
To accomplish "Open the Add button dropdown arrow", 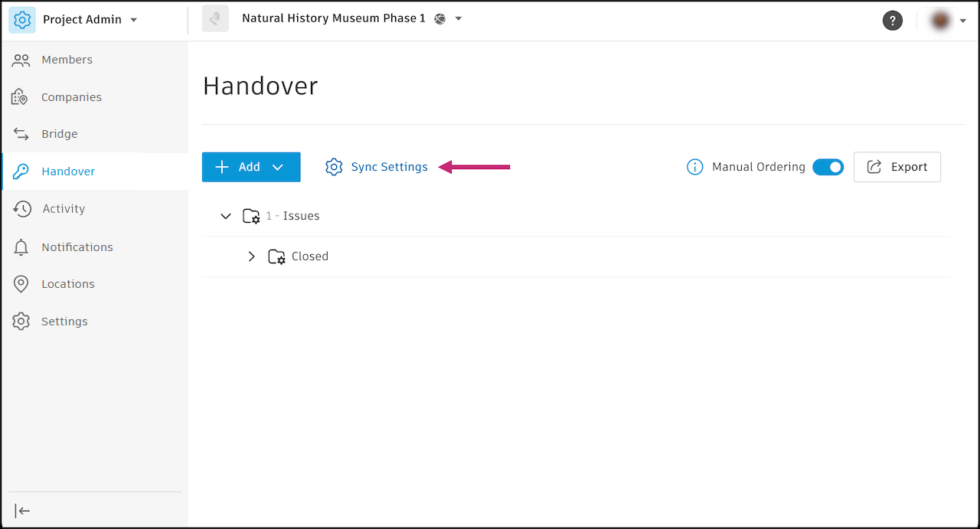I will click(277, 166).
